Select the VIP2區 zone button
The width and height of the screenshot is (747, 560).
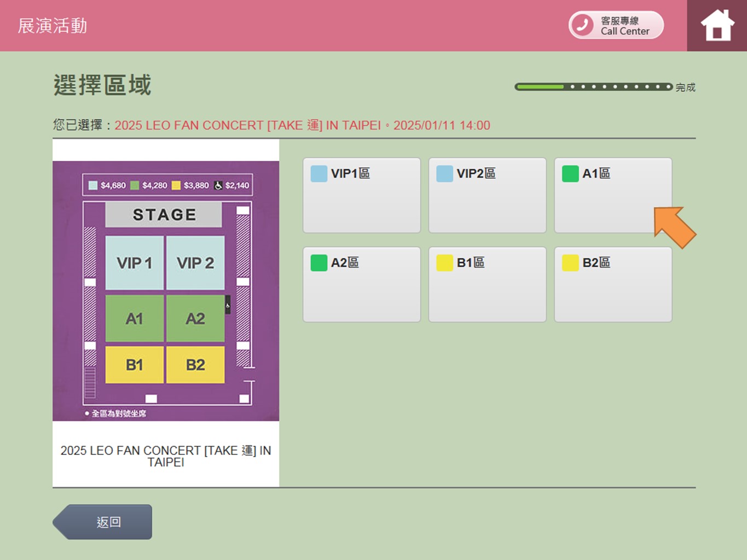click(x=487, y=195)
